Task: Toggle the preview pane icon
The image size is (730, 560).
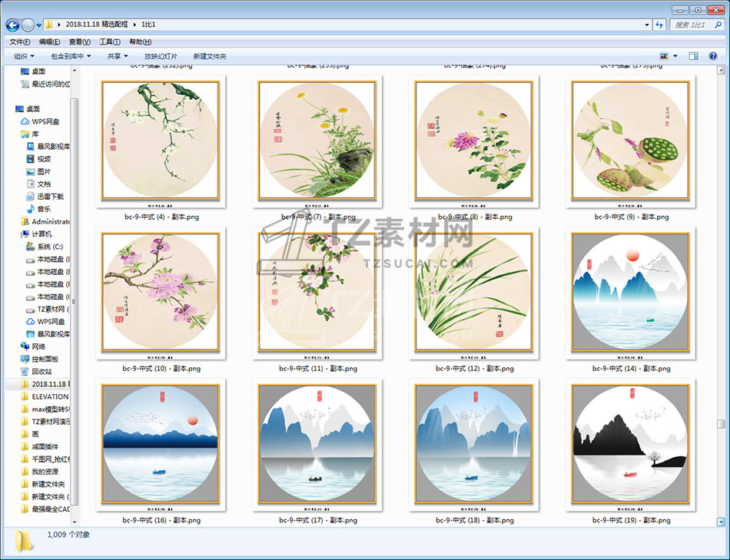Action: tap(693, 56)
